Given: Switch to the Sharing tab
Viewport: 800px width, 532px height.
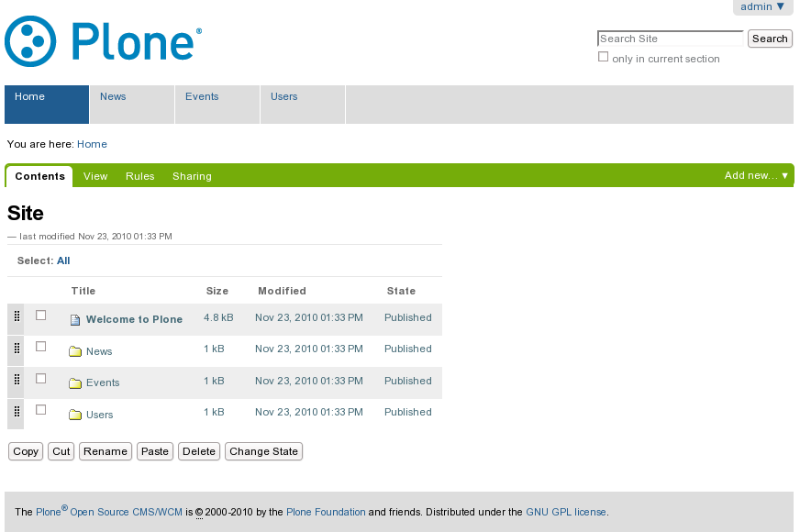Looking at the screenshot, I should 192,176.
